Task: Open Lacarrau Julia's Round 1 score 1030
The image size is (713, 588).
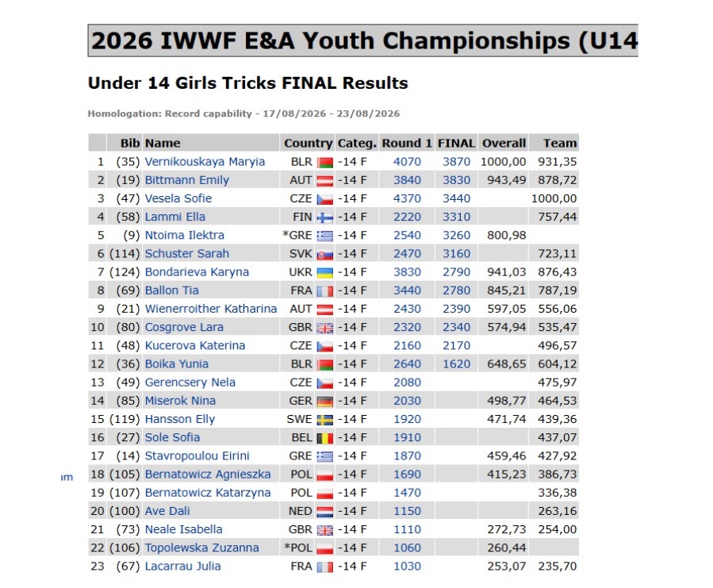Action: [407, 566]
